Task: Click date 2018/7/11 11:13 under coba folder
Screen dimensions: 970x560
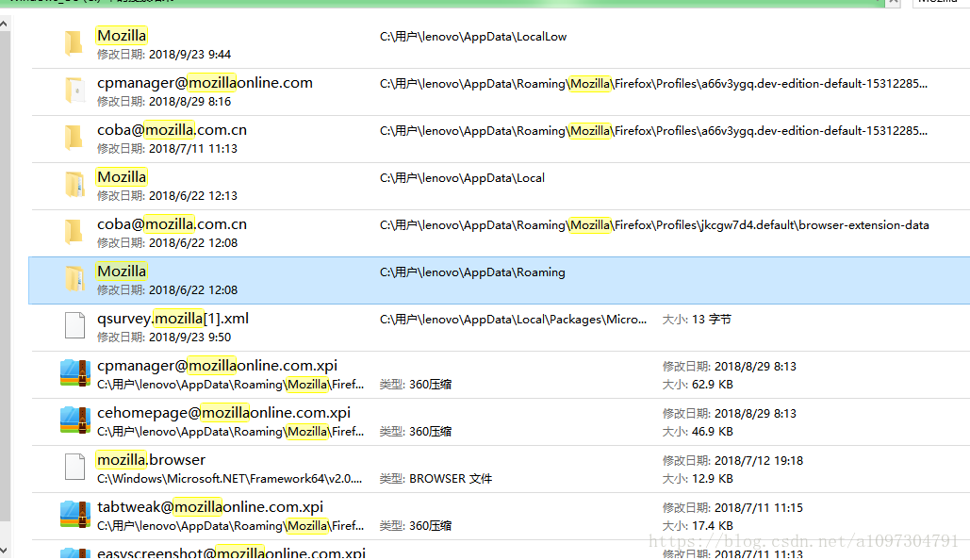Action: [x=193, y=149]
